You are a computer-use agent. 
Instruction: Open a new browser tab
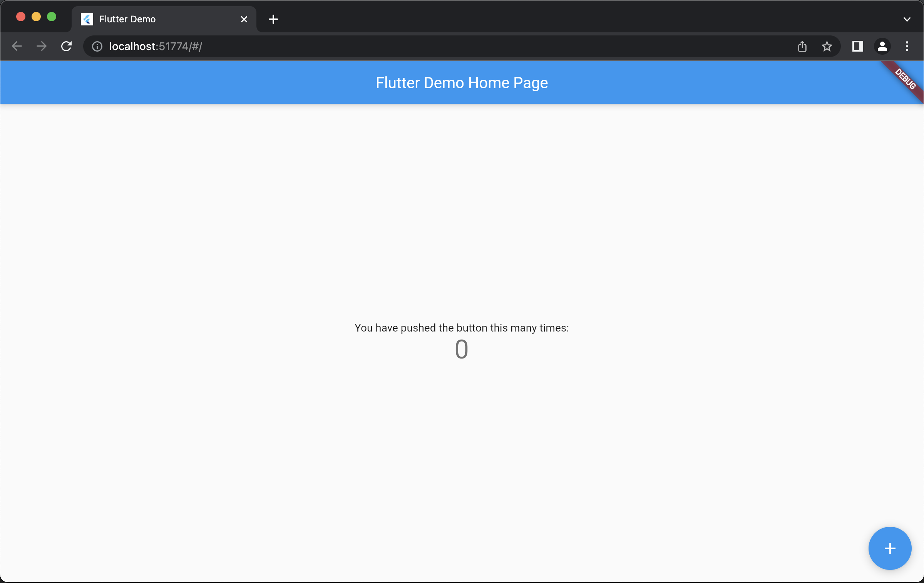273,19
